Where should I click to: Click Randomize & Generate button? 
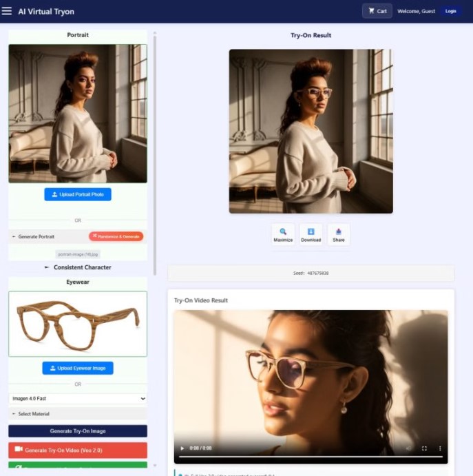click(116, 236)
